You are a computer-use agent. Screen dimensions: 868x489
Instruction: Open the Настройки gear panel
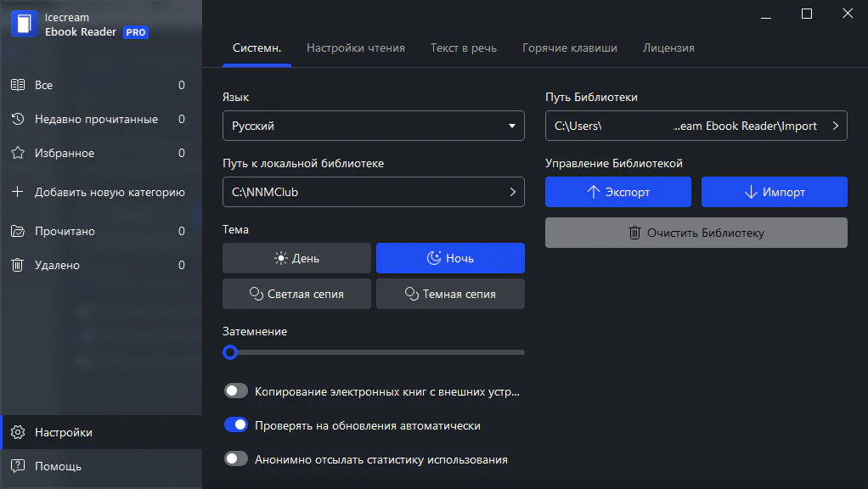click(x=59, y=432)
